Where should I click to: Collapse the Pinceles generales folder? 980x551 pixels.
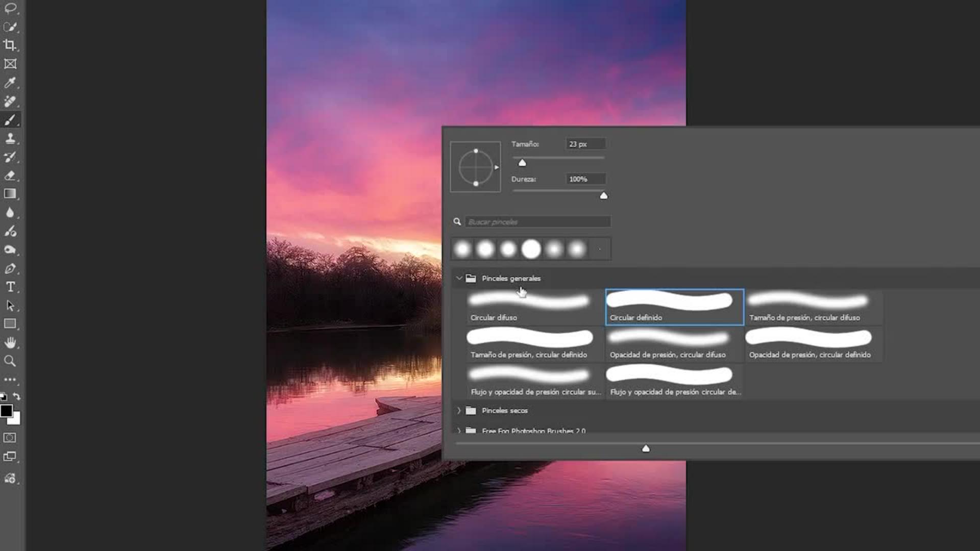coord(459,278)
